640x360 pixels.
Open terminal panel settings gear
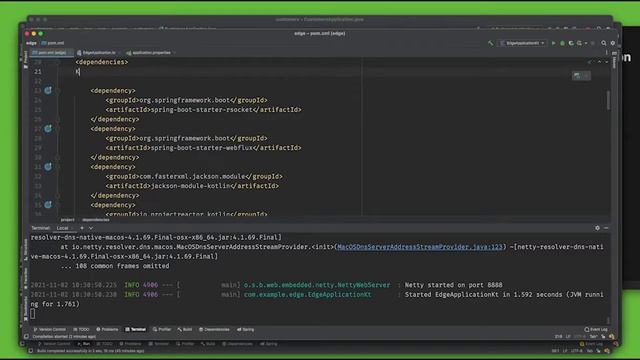pyautogui.click(x=597, y=228)
